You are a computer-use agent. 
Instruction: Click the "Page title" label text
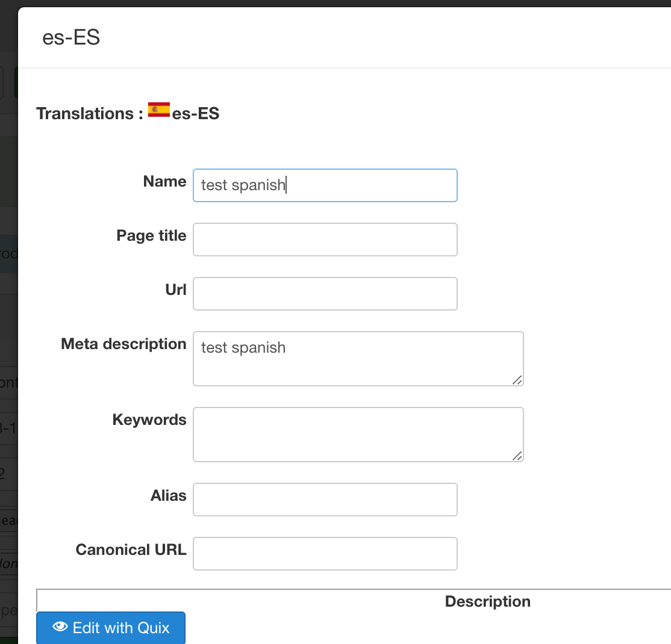(151, 236)
